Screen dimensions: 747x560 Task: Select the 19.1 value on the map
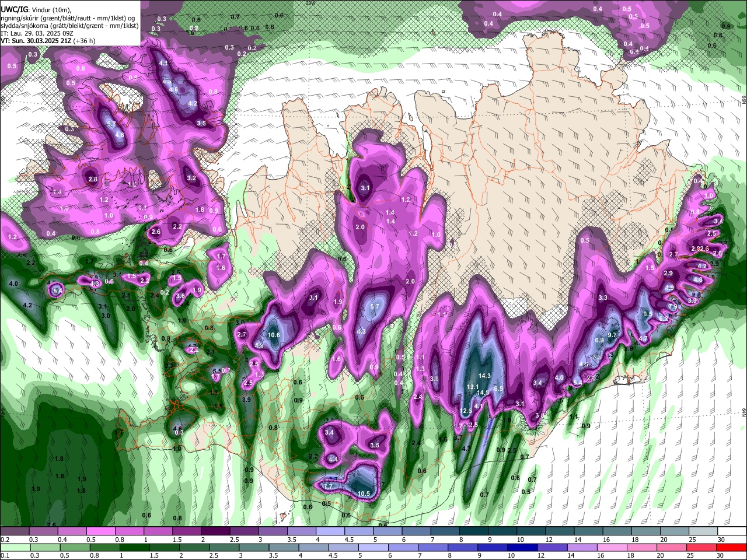pyautogui.click(x=473, y=387)
